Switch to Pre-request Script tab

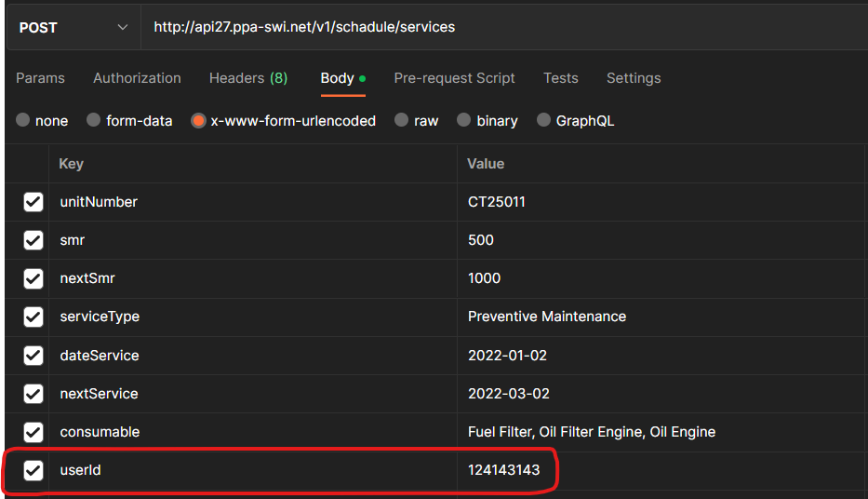(x=454, y=78)
